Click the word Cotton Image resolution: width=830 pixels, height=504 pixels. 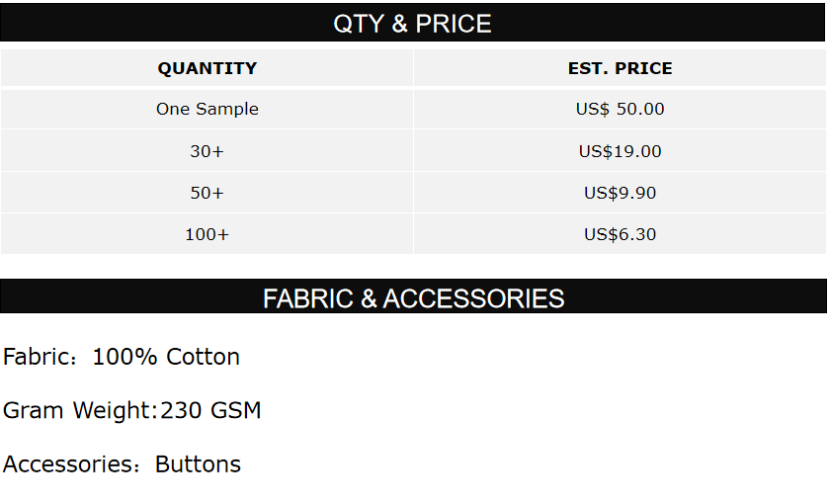203,357
